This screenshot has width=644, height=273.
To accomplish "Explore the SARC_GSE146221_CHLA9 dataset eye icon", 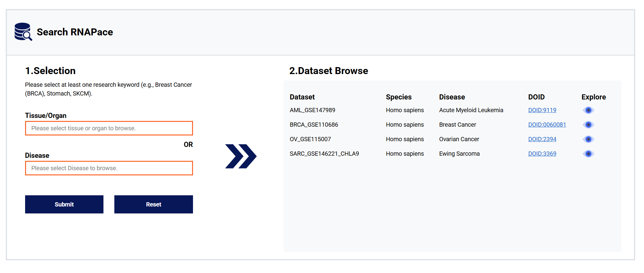I will (588, 154).
